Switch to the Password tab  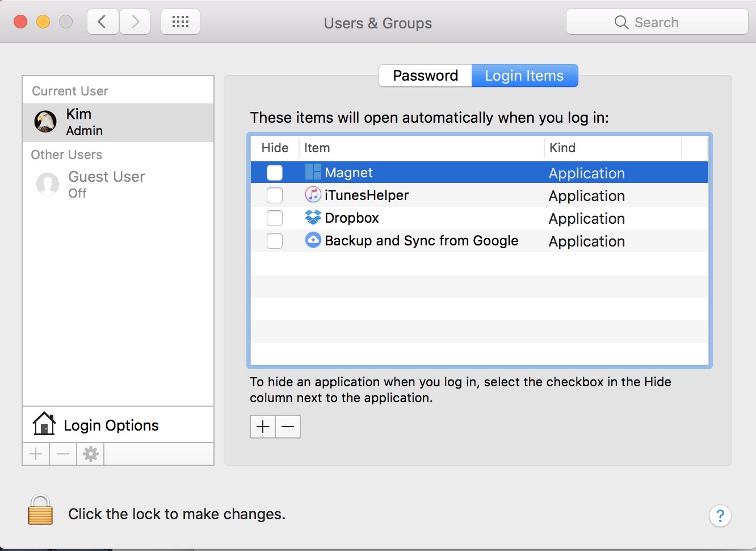(425, 76)
